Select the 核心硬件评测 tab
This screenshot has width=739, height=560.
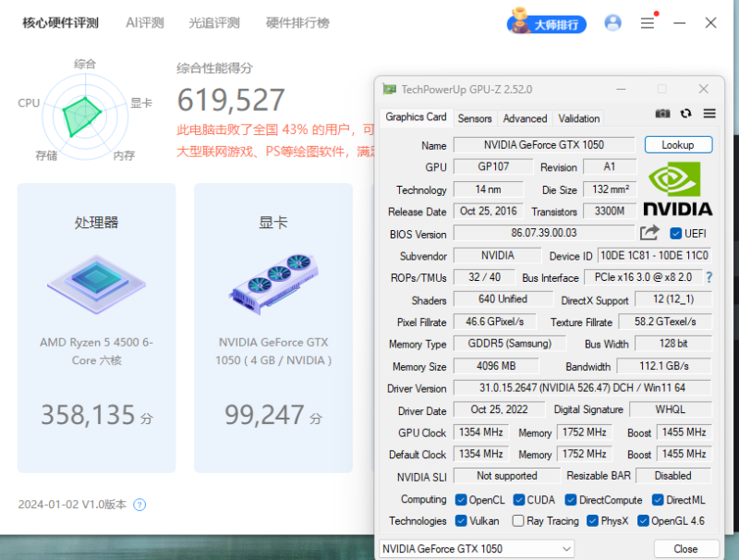(61, 22)
